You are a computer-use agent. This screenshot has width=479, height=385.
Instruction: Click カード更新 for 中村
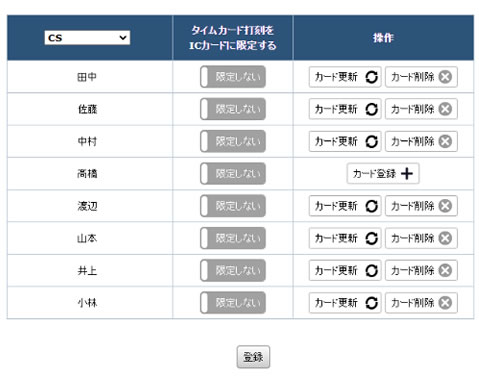tap(345, 141)
